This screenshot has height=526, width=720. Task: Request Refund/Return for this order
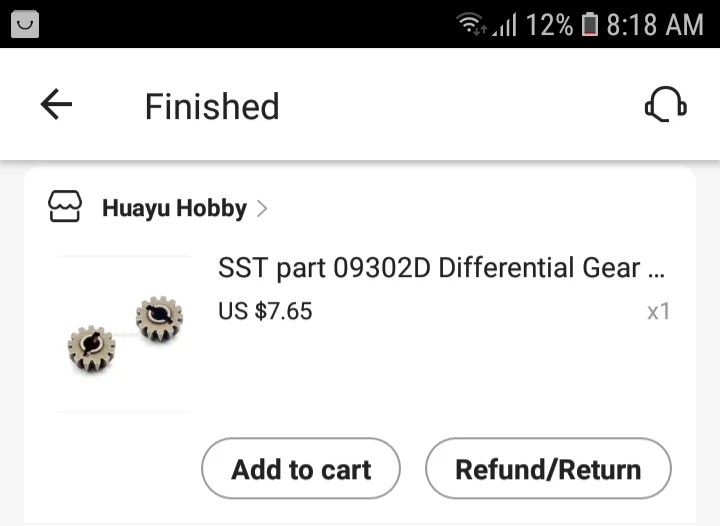(x=548, y=469)
